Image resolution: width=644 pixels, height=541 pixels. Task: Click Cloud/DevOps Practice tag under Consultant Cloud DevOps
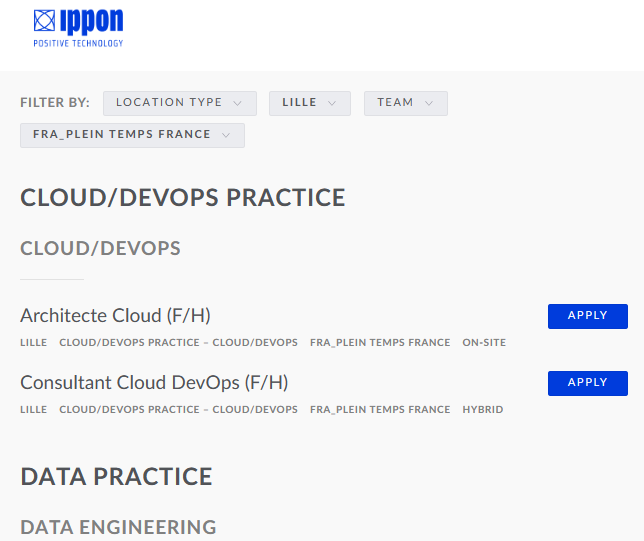coord(178,410)
